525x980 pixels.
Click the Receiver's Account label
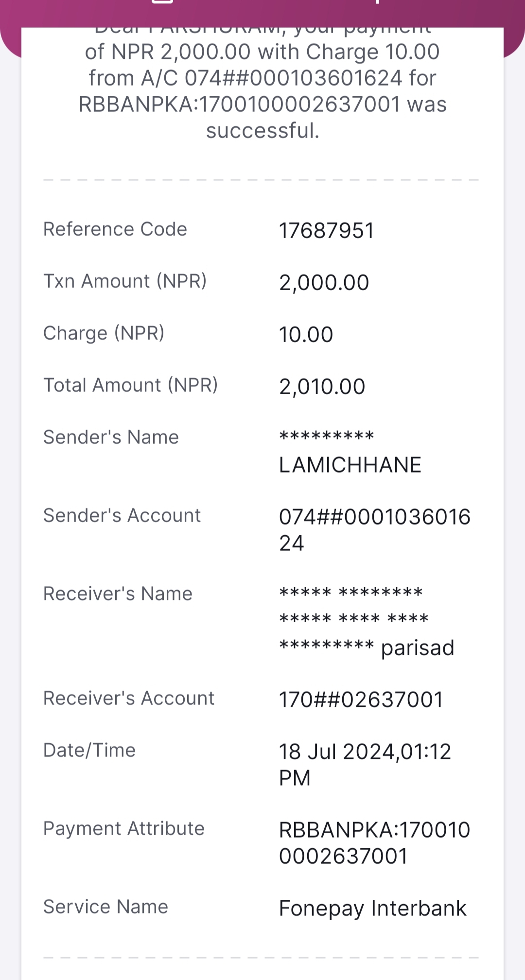pyautogui.click(x=129, y=698)
